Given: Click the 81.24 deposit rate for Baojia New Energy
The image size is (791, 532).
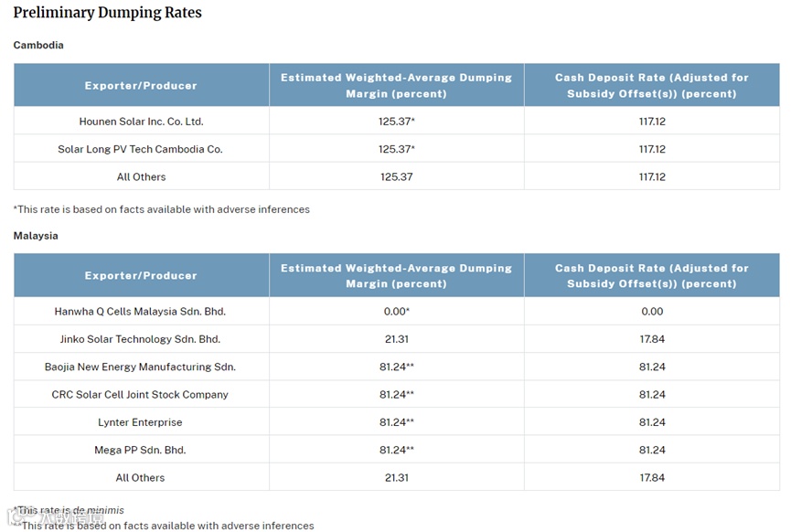Looking at the screenshot, I should coord(652,367).
